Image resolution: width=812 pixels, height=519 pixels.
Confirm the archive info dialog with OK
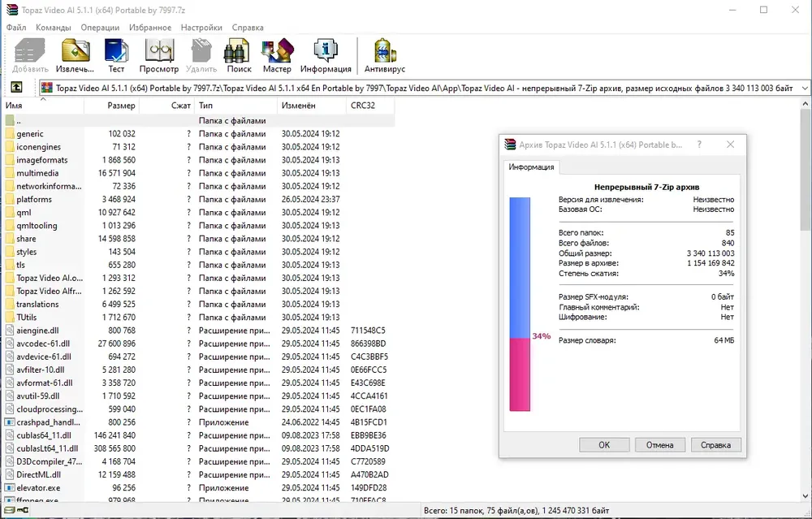(604, 445)
